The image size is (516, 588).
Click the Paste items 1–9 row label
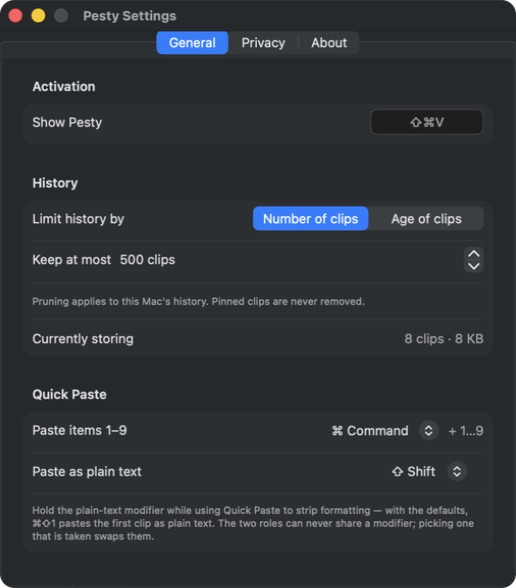click(80, 430)
